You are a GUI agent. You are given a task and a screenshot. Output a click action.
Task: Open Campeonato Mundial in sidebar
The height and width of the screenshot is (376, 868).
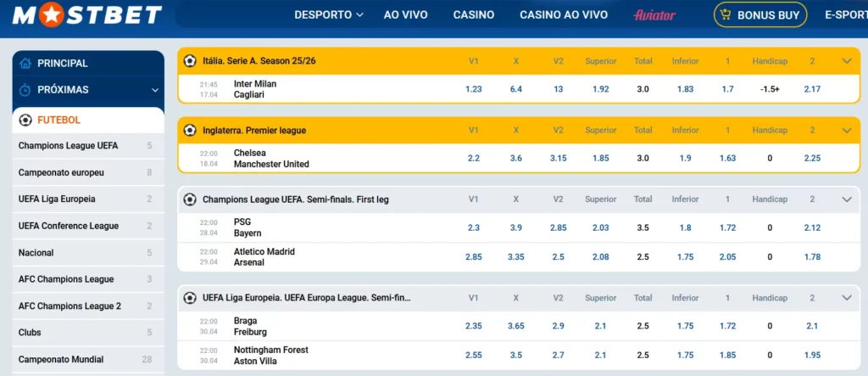(x=88, y=359)
